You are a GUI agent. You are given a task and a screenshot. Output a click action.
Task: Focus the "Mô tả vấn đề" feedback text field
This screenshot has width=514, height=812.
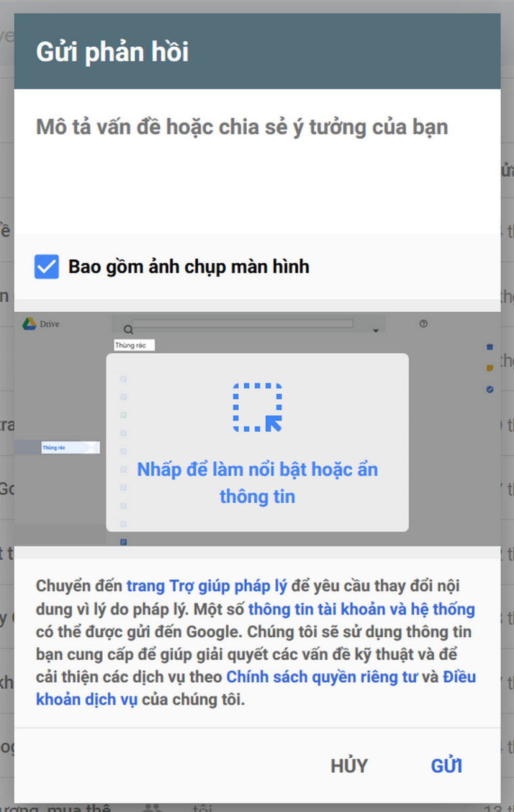pyautogui.click(x=257, y=156)
